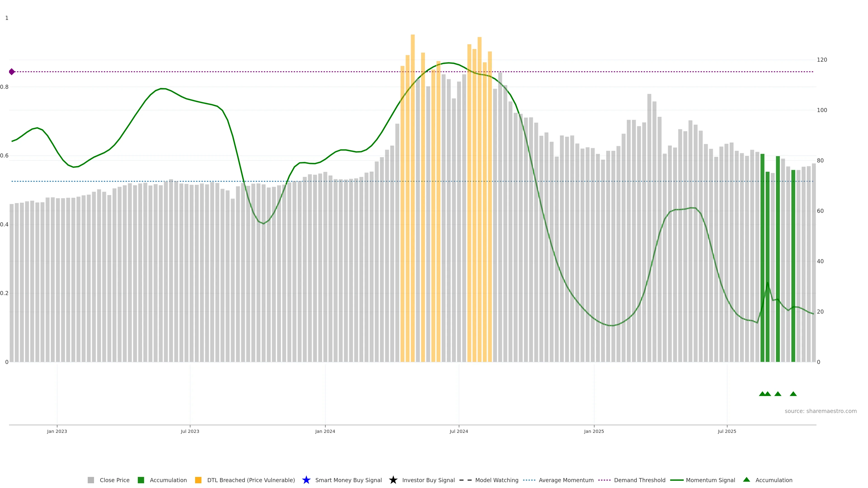The height and width of the screenshot is (488, 868).
Task: Click the green Momentum Signal legend line
Action: 677,480
